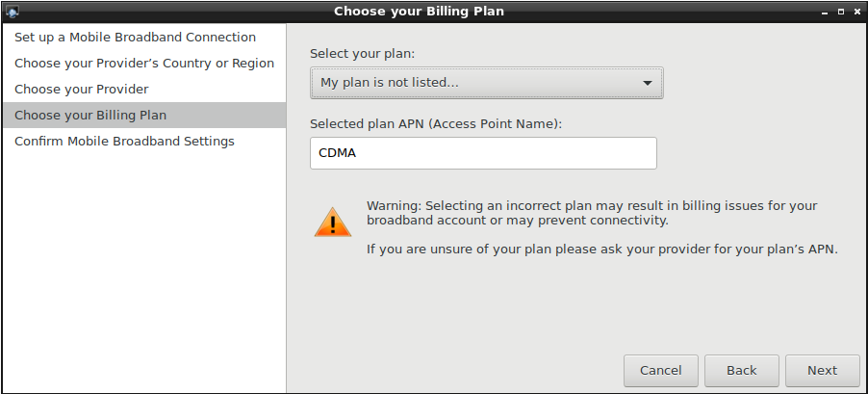The image size is (868, 394).
Task: Select the 'Choose your Provider' step
Action: (81, 90)
